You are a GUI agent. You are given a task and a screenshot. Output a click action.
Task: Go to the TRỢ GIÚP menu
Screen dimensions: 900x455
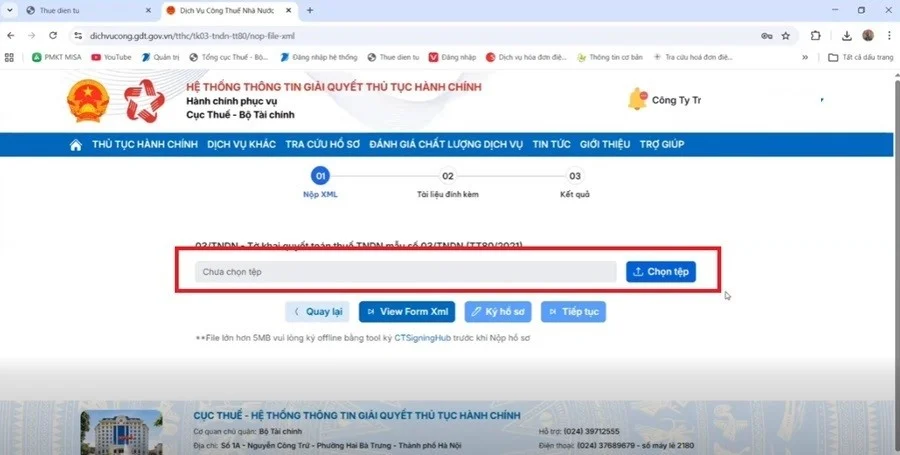point(661,145)
